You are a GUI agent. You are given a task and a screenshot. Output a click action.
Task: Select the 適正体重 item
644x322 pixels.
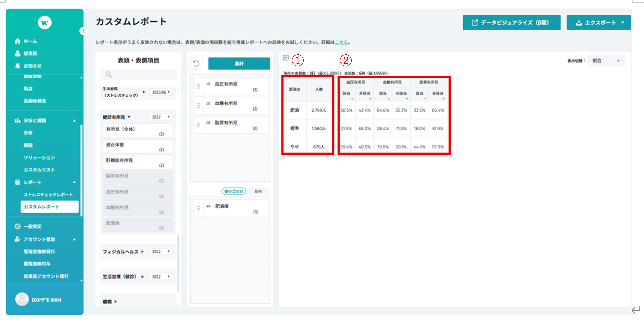click(138, 146)
